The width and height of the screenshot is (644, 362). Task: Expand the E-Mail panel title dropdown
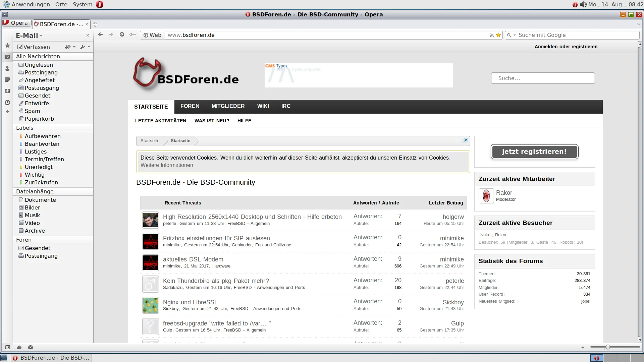[41, 36]
